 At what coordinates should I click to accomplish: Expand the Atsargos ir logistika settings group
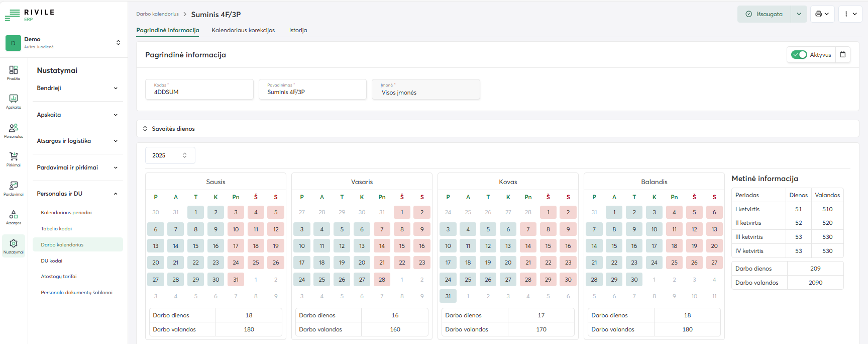77,141
